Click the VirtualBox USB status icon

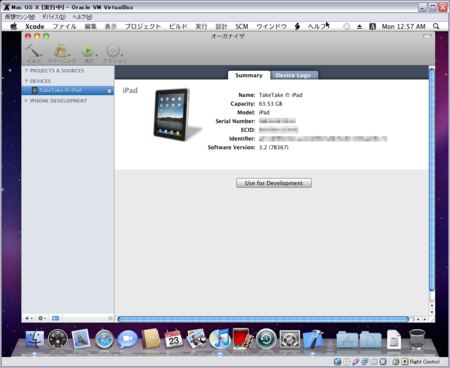tap(356, 362)
